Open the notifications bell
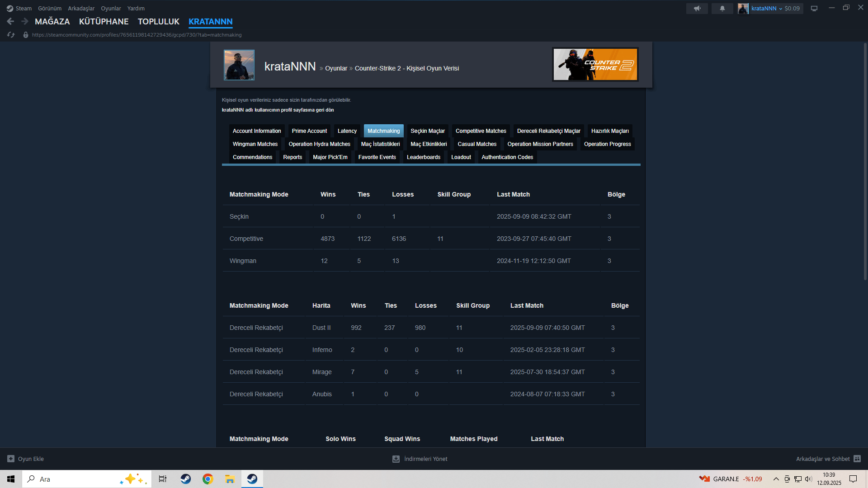 click(x=722, y=8)
